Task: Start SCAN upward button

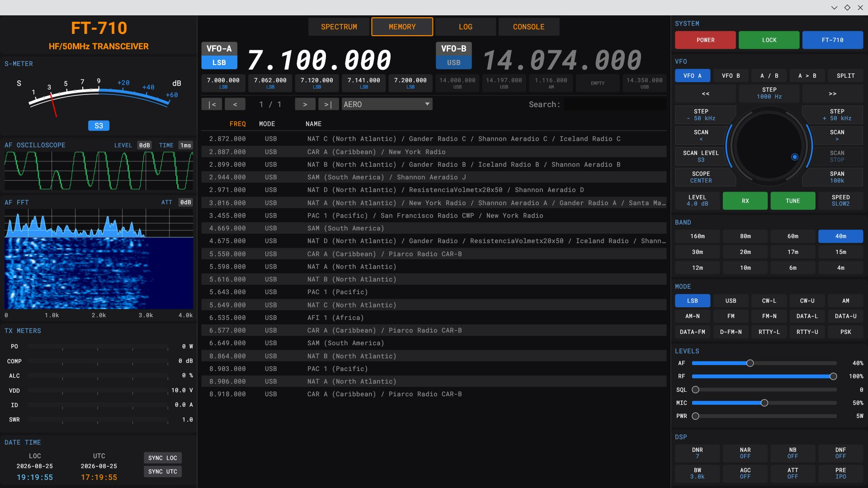Action: point(837,135)
